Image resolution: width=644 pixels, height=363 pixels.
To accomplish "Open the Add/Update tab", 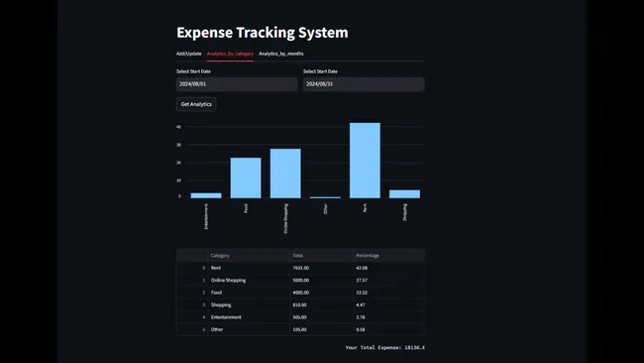I will point(188,54).
